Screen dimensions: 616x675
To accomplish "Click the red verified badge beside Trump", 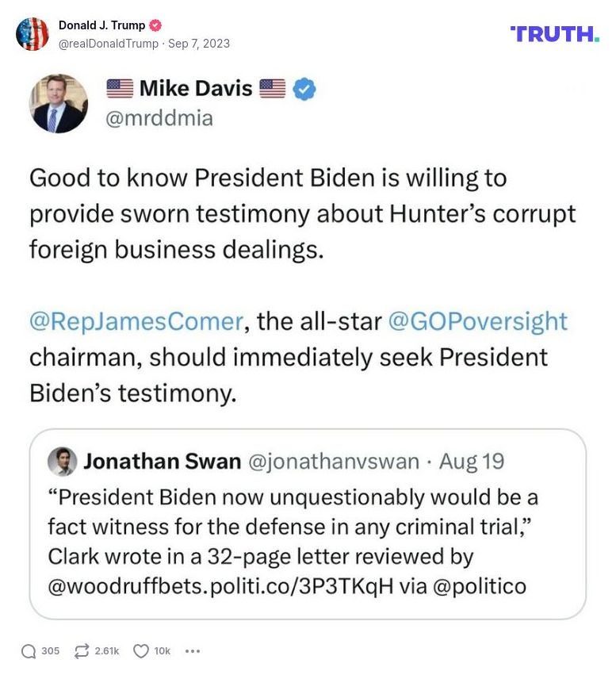I will pos(156,25).
